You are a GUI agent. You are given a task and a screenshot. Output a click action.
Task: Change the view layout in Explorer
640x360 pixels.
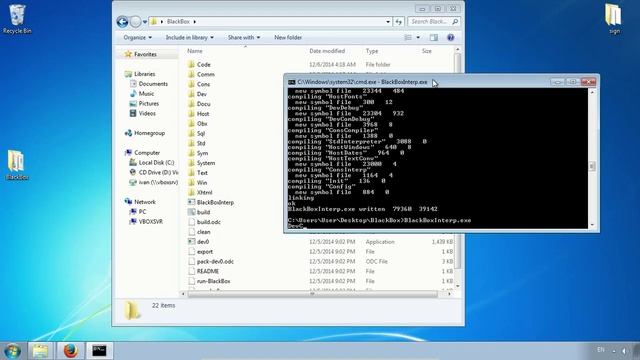coord(408,38)
